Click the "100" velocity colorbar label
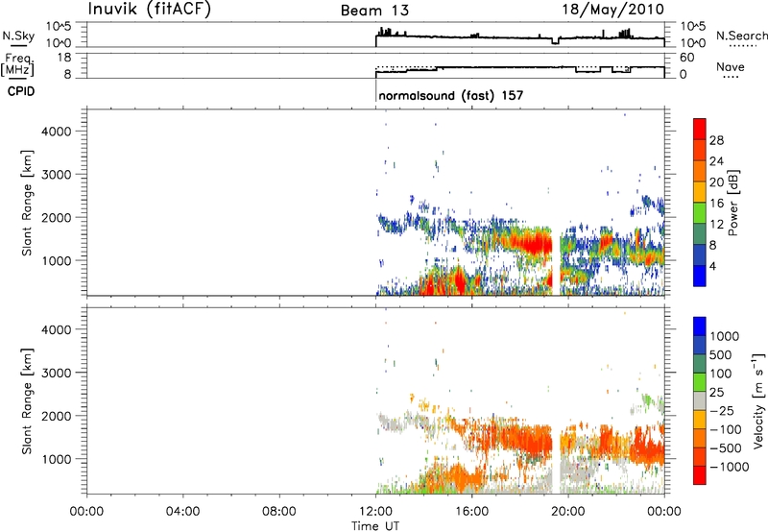This screenshot has width=768, height=532. pyautogui.click(x=720, y=374)
